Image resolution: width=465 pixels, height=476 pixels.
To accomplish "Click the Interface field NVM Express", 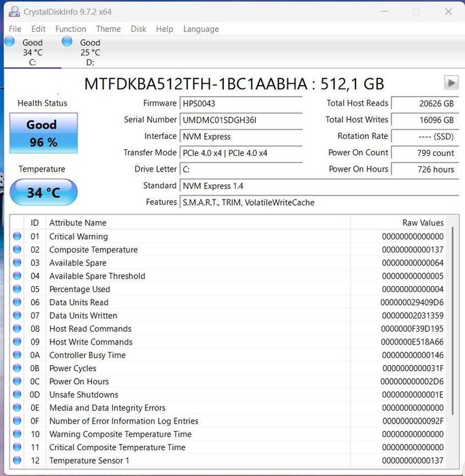I will [x=241, y=136].
